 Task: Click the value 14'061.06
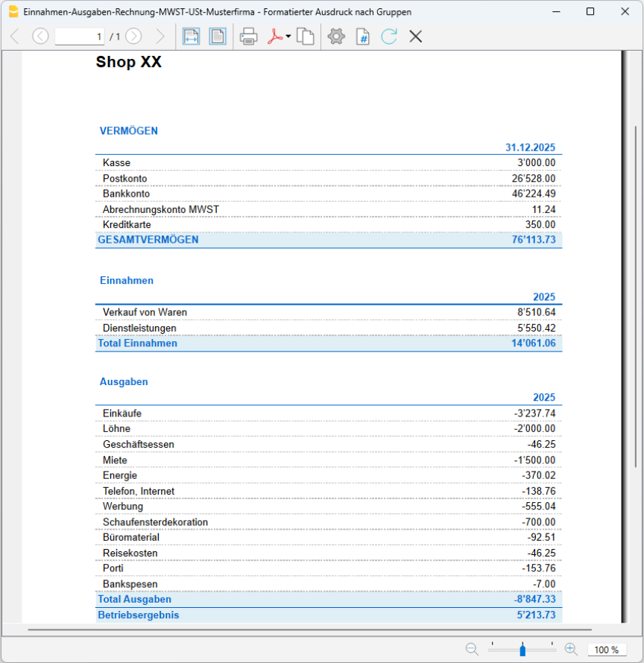pos(534,343)
